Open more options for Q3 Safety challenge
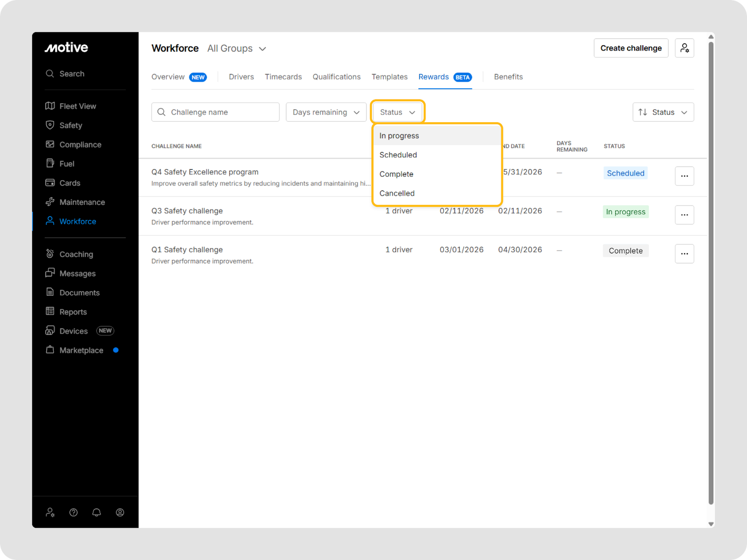The image size is (747, 560). [x=684, y=215]
